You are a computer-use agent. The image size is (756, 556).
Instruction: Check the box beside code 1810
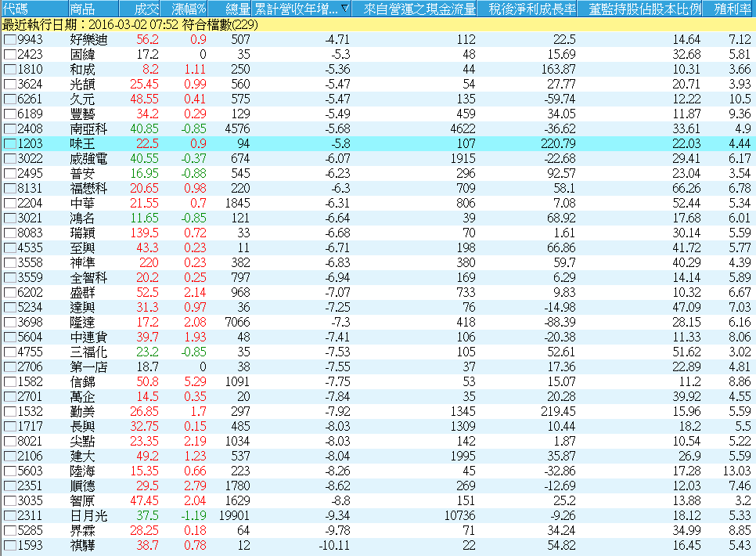[9, 70]
